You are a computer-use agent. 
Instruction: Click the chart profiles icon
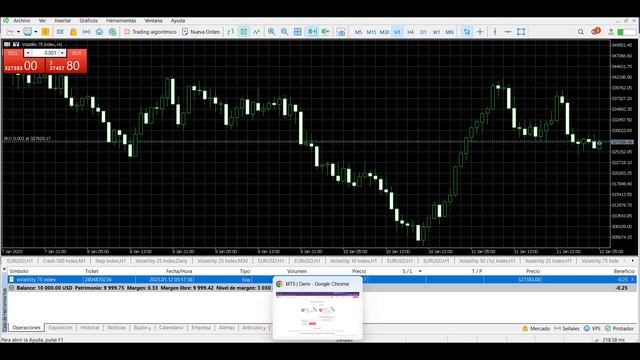27,31
